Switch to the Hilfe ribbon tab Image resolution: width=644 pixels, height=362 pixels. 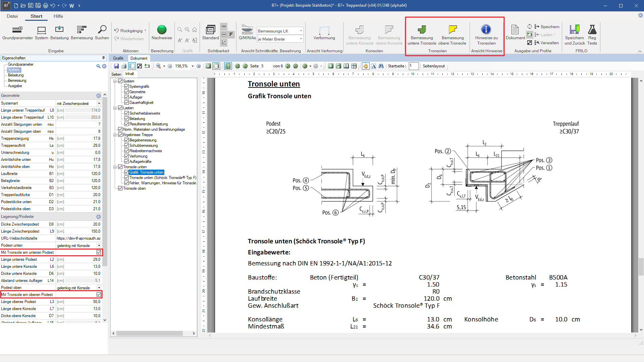pos(58,16)
